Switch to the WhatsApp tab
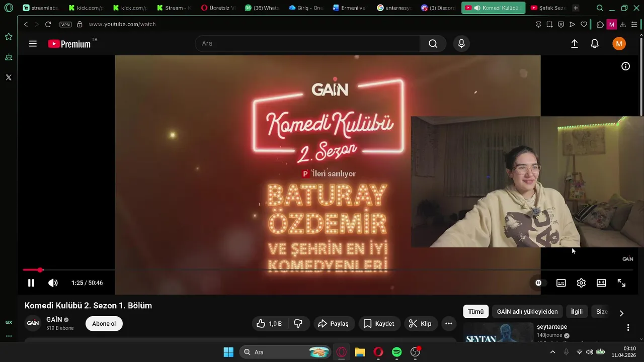 (262, 8)
